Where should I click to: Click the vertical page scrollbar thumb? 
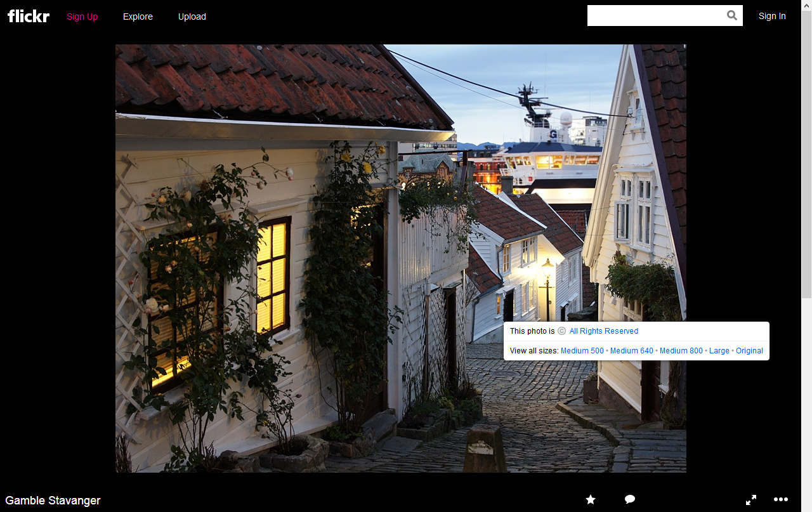tap(806, 152)
